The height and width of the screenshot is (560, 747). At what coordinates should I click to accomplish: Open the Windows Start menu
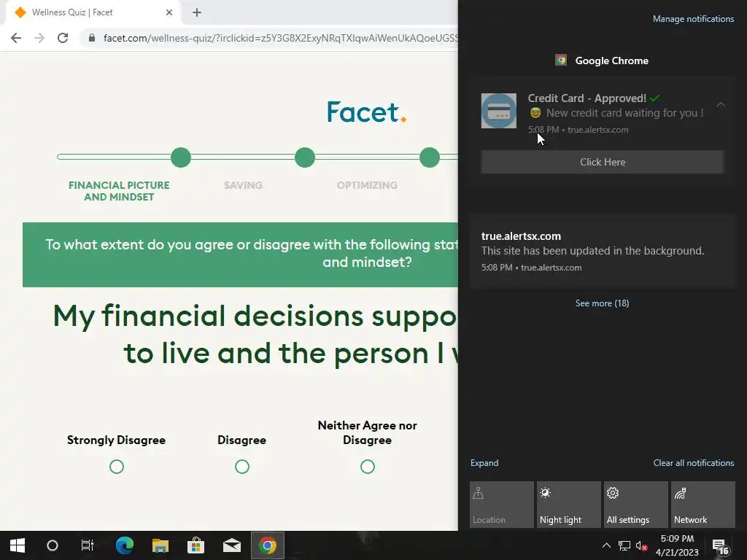click(18, 545)
